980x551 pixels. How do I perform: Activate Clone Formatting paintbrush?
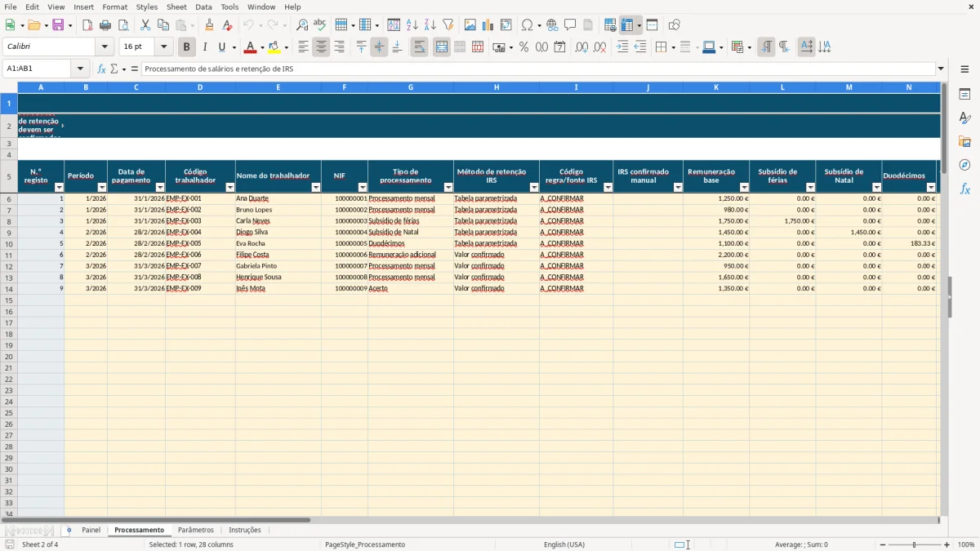click(x=209, y=25)
